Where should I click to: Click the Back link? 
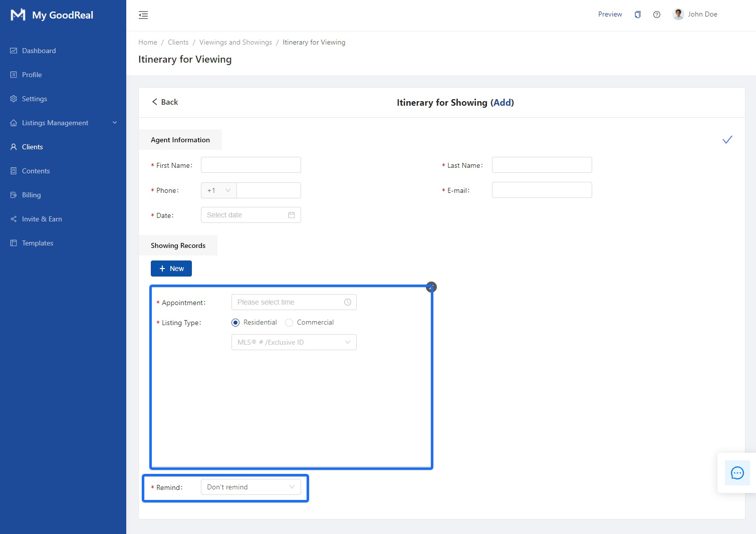(x=165, y=102)
